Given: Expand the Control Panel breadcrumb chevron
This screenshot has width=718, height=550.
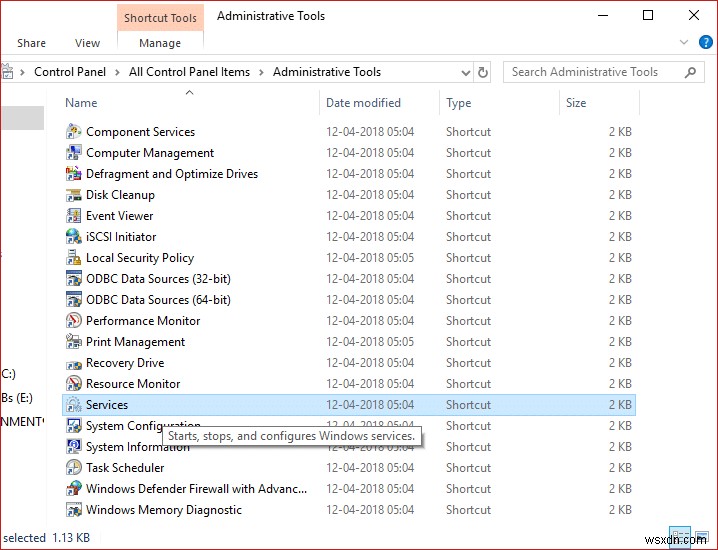Looking at the screenshot, I should point(120,72).
